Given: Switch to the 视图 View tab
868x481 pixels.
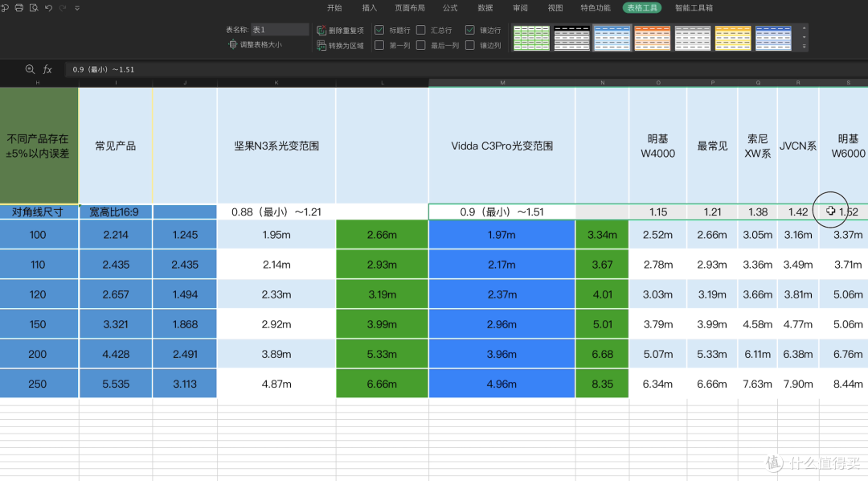Looking at the screenshot, I should tap(555, 8).
